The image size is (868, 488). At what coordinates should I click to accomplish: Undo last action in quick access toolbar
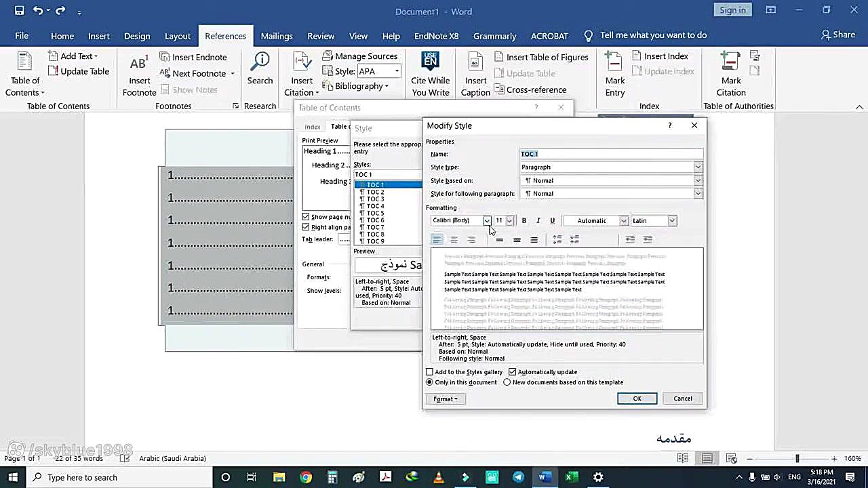coord(38,11)
